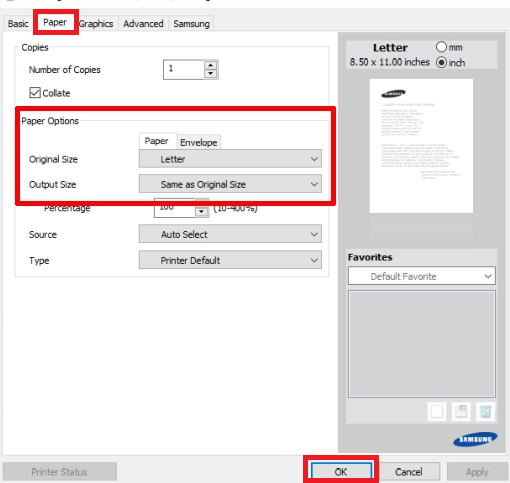
Task: Switch to the Graphics tab
Action: point(96,24)
